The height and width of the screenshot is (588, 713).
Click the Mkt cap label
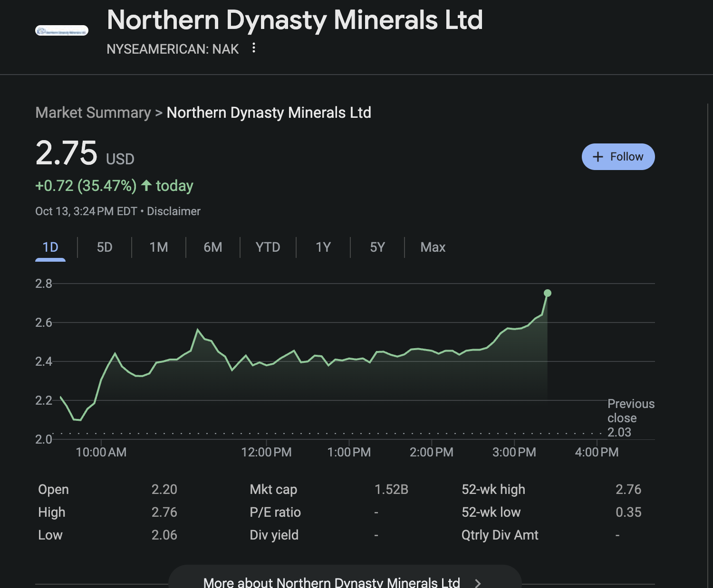point(273,489)
